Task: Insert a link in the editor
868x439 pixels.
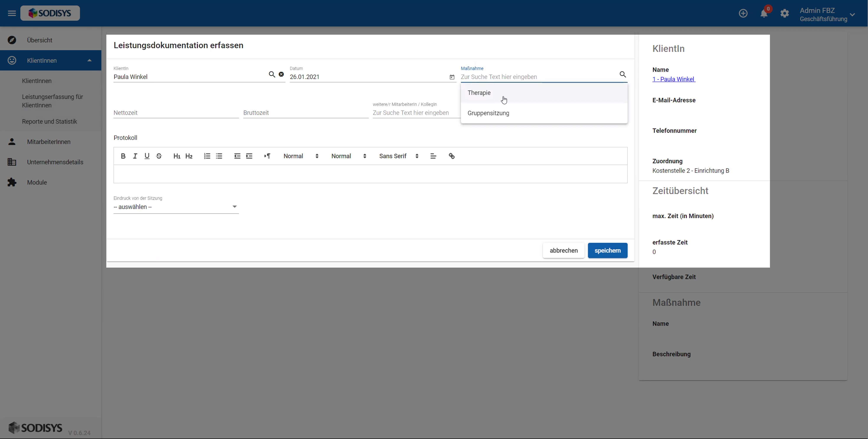Action: tap(452, 156)
